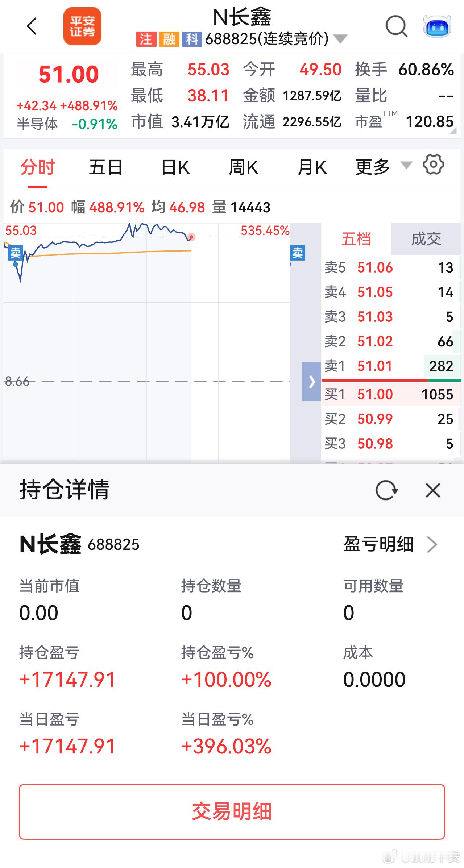
Task: Tap the back arrow icon
Action: tap(32, 26)
